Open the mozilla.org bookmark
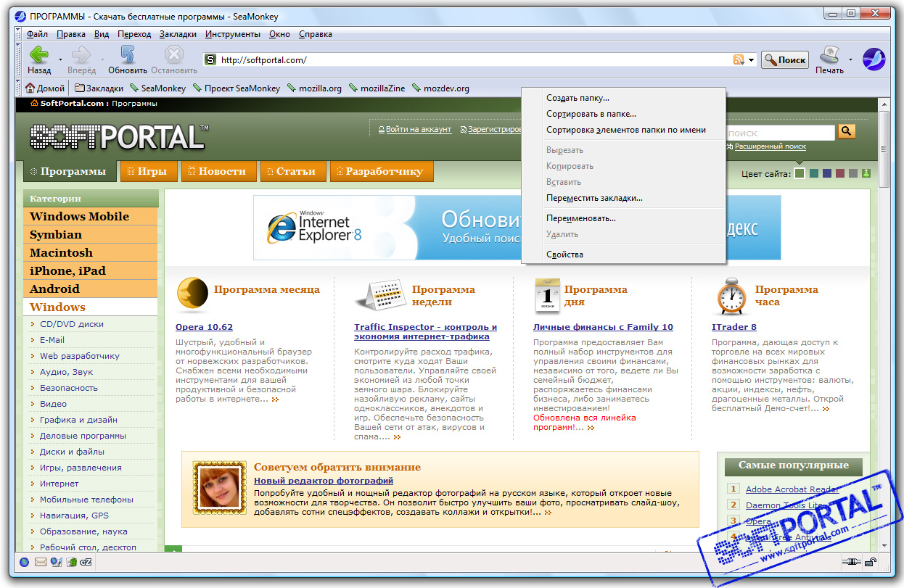The width and height of the screenshot is (904, 588). point(314,88)
